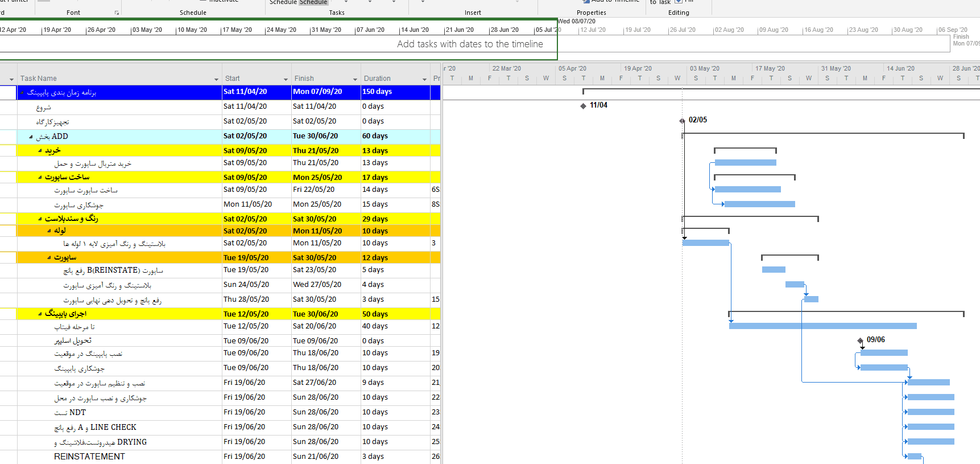This screenshot has height=464, width=980.
Task: Select the 11/04 milestone diamond
Action: [x=583, y=106]
